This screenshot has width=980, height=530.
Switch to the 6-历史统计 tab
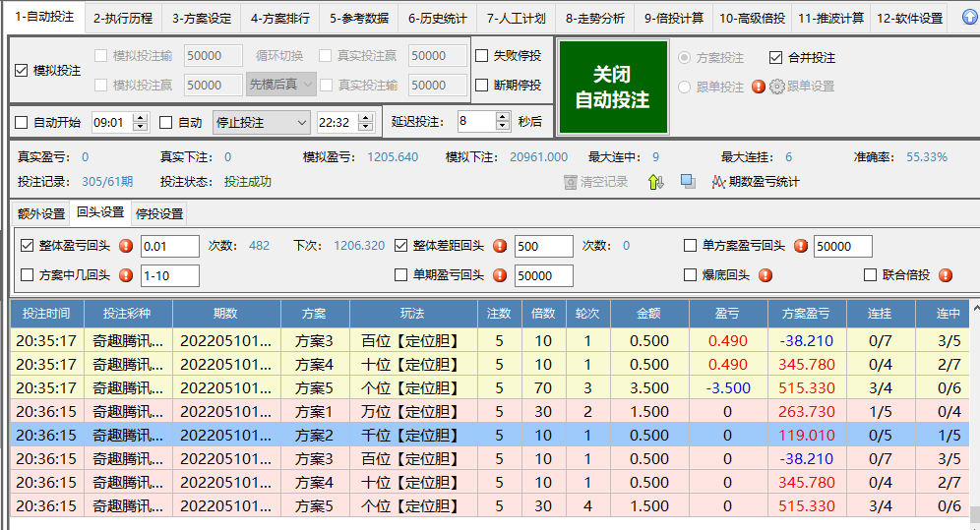point(439,18)
